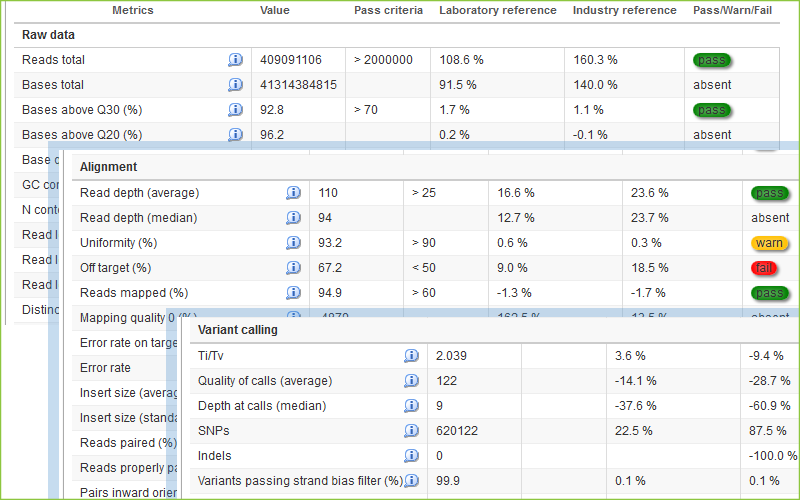Click info icon for Depth at calls (median)
This screenshot has height=500, width=800.
coord(411,406)
